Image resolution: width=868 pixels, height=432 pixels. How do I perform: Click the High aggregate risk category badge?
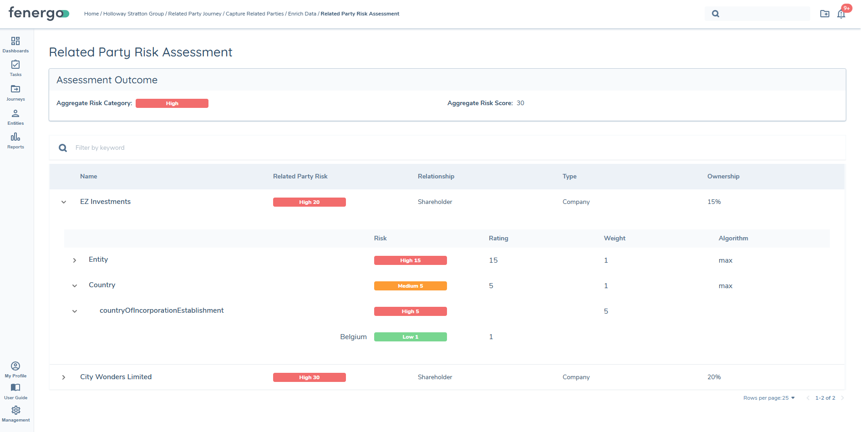coord(172,103)
